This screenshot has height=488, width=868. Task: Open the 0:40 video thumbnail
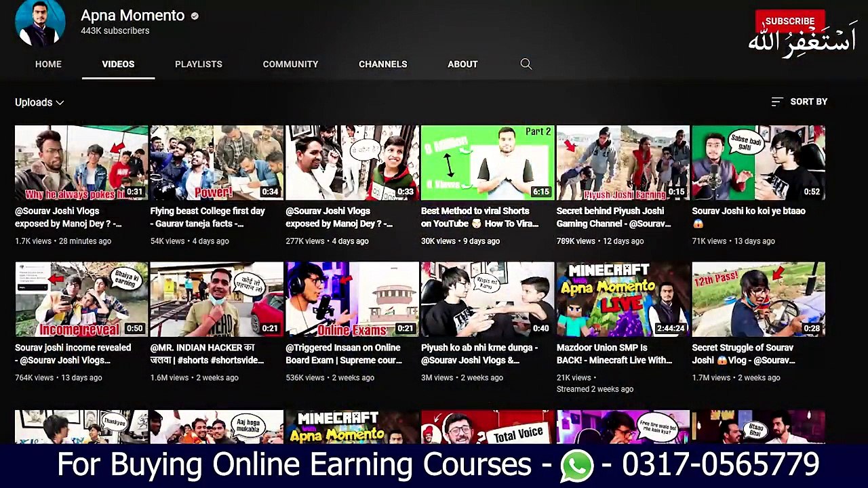pos(488,300)
